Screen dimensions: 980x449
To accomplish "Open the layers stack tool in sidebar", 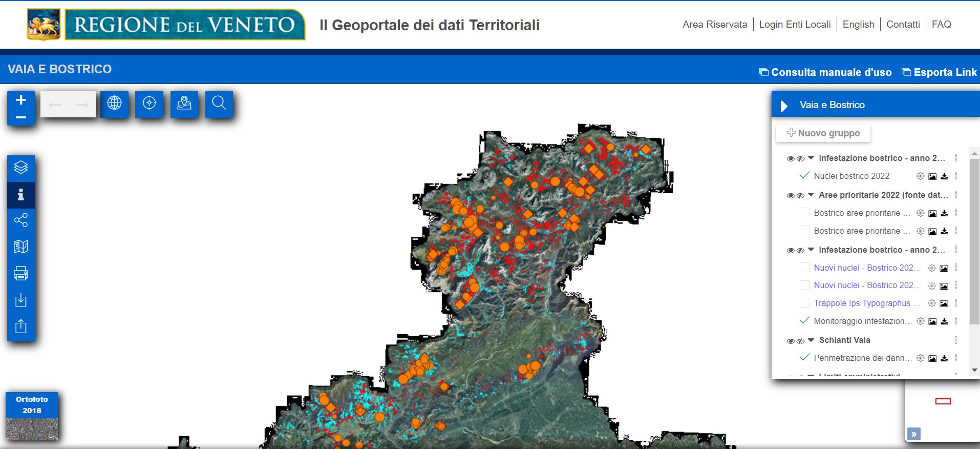I will pyautogui.click(x=21, y=168).
